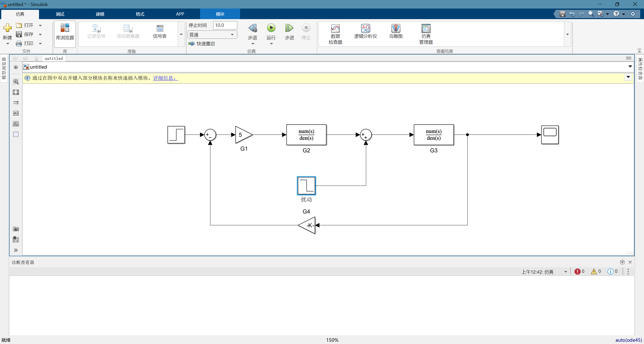The image size is (644, 344).
Task: Toggle the Model Browser (模型浏览器) side panel
Action: (4, 68)
